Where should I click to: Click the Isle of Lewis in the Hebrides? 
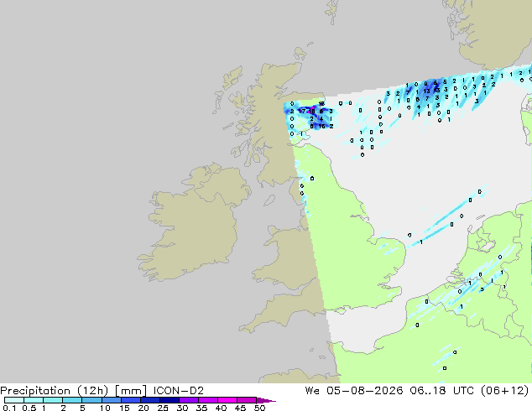click(x=233, y=78)
